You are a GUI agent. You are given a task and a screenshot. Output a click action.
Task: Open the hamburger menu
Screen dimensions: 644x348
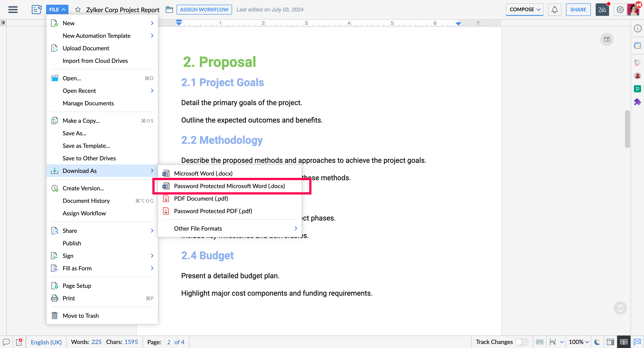click(x=13, y=9)
